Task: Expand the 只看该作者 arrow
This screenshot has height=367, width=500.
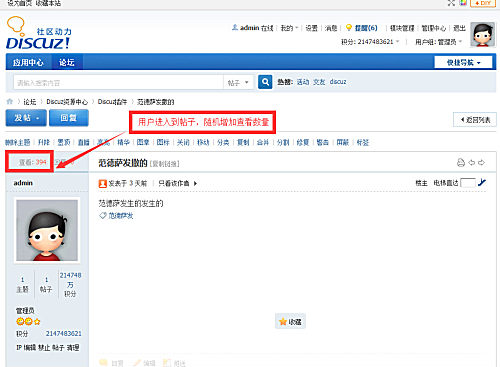Action: tap(196, 183)
